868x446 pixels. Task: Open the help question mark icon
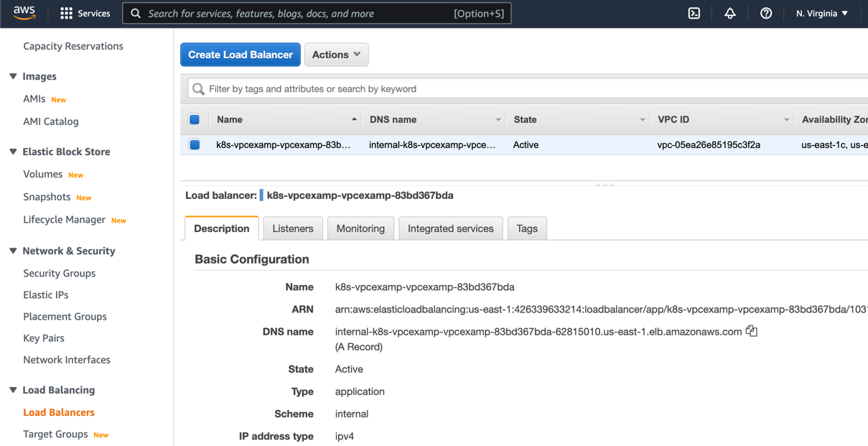(x=766, y=14)
